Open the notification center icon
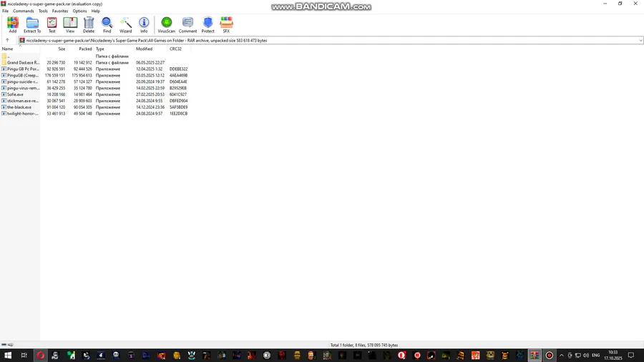The height and width of the screenshot is (362, 644). [x=631, y=356]
